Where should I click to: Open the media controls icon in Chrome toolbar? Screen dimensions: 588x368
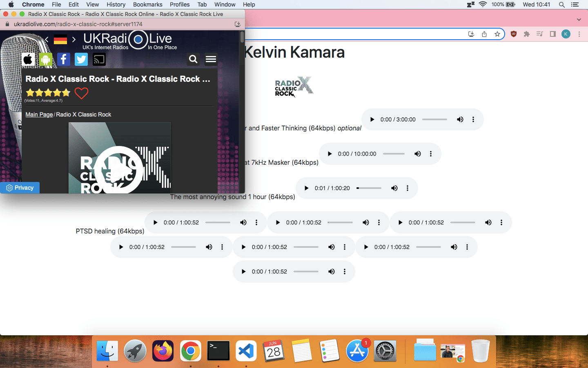[x=540, y=34]
